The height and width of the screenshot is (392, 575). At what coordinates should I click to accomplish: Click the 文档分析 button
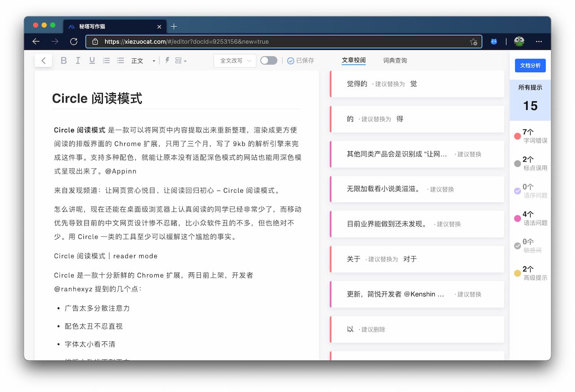pyautogui.click(x=530, y=65)
